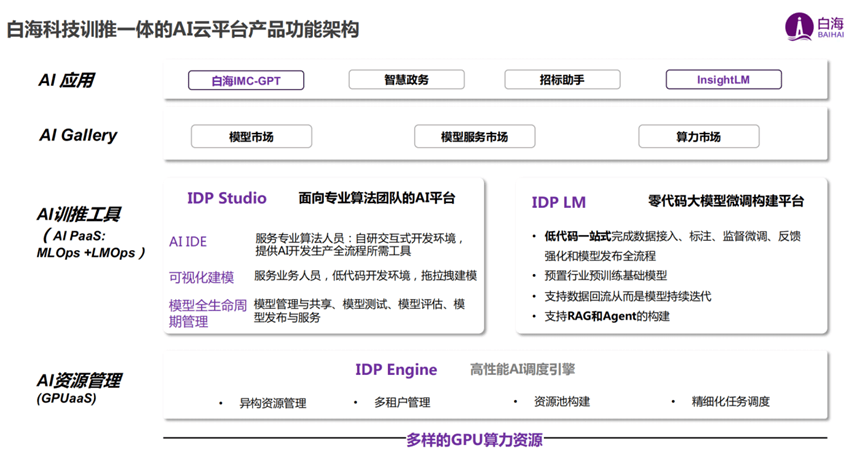
Task: Click the IDP Engine heading
Action: [396, 370]
